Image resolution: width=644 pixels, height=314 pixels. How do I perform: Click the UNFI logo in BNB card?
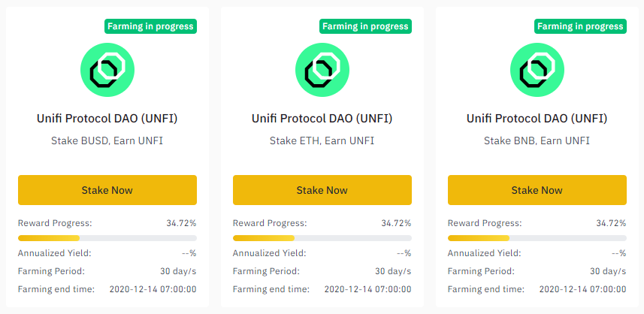point(537,70)
